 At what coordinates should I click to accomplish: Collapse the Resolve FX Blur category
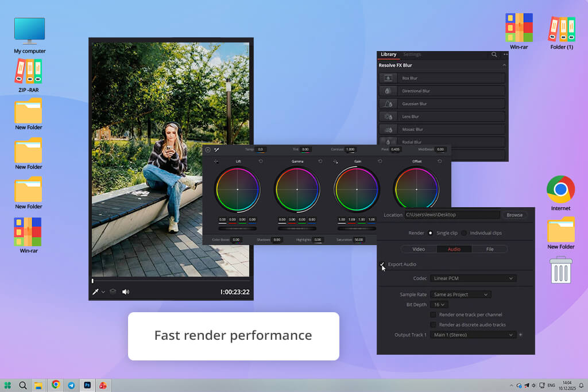pos(504,65)
